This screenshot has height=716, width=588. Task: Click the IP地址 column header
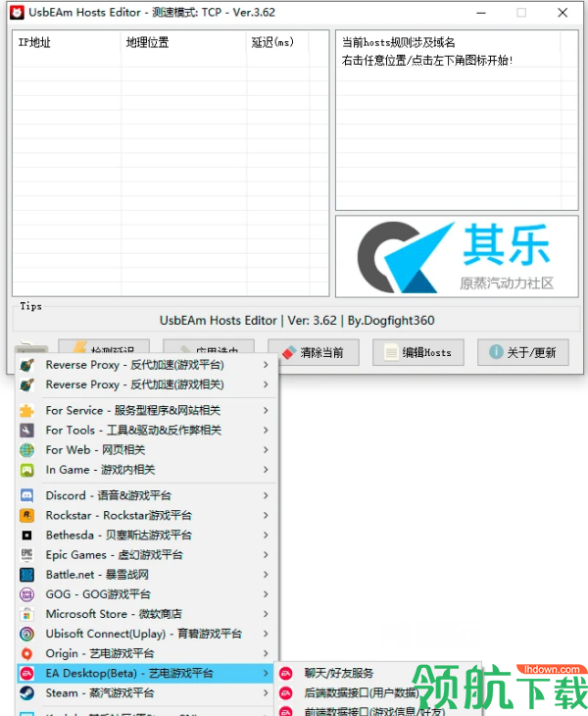[x=67, y=42]
